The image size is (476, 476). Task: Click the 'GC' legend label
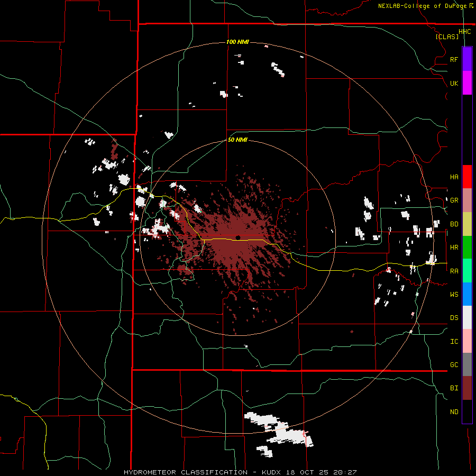[x=454, y=365]
